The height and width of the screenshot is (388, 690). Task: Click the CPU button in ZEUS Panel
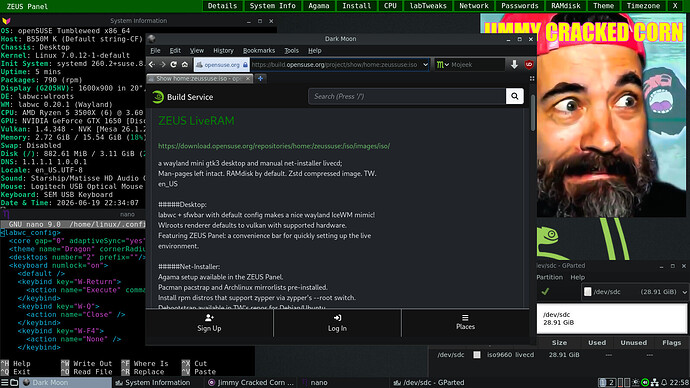tap(390, 6)
